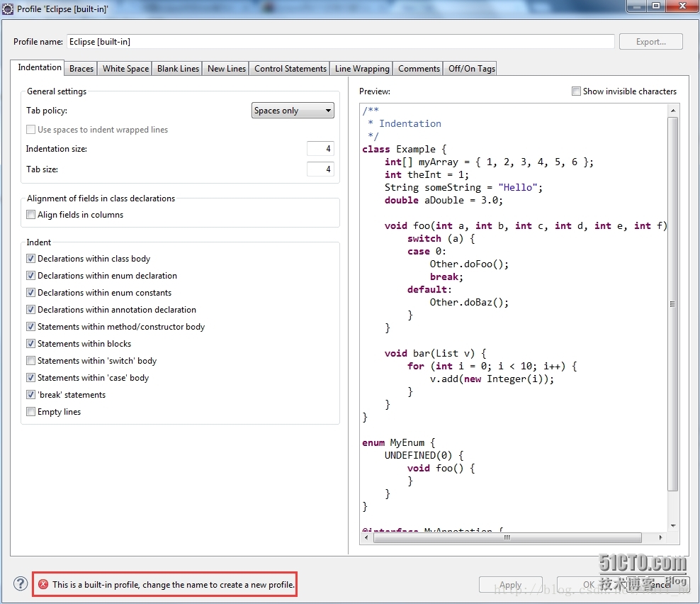Image resolution: width=700 pixels, height=604 pixels.
Task: Switch to the Braces tab
Action: point(81,68)
